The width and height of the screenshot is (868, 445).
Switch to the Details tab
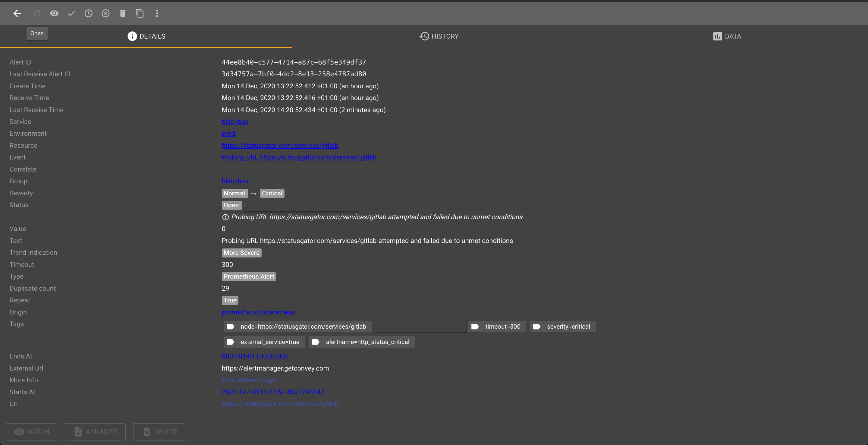point(146,36)
